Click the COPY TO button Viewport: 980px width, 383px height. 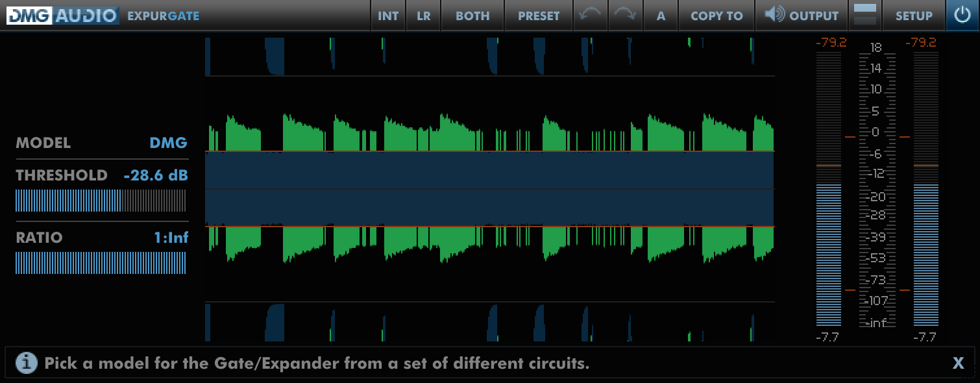point(717,16)
